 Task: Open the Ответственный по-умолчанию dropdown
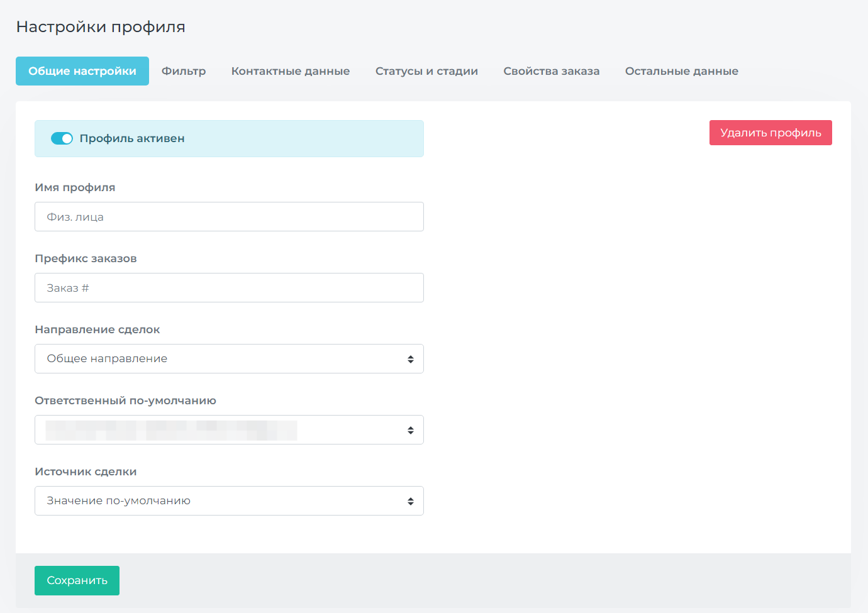click(x=229, y=430)
